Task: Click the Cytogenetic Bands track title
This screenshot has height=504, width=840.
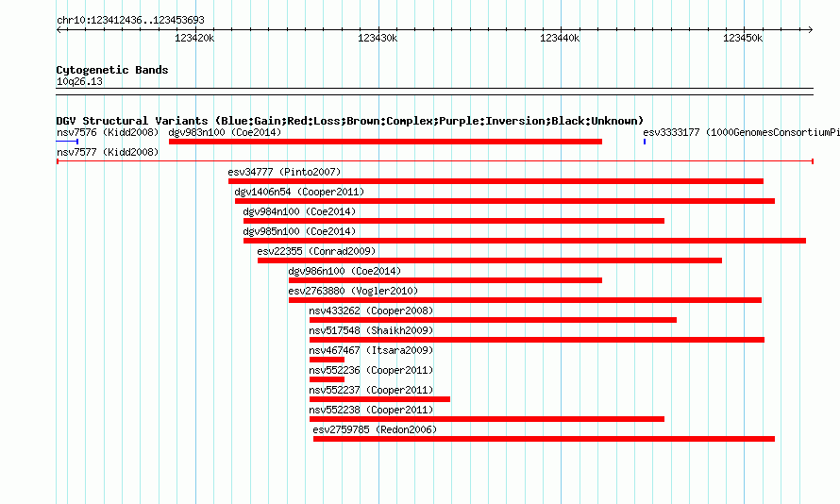Action: click(x=112, y=70)
